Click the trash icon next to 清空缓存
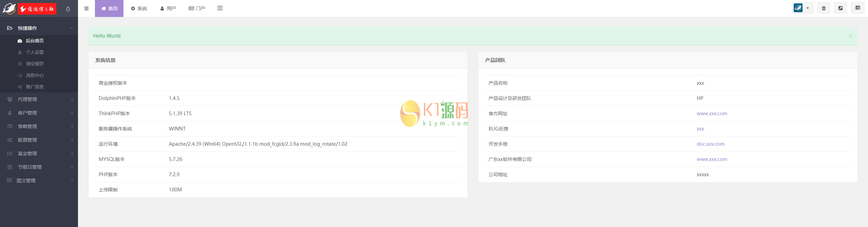The height and width of the screenshot is (227, 868). pyautogui.click(x=20, y=64)
